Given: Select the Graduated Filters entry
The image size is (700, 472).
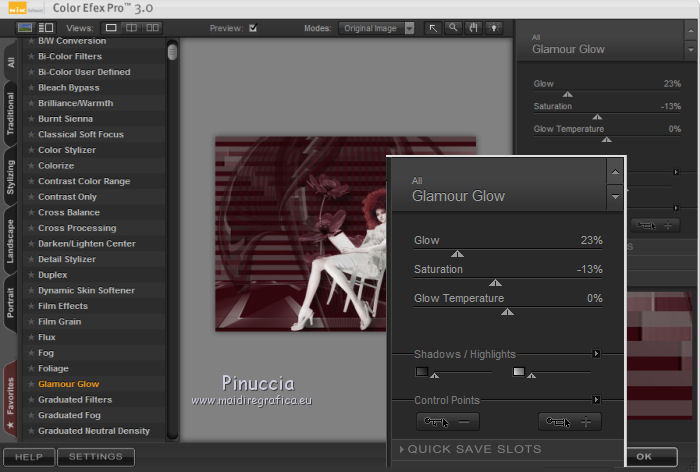Looking at the screenshot, I should 94,400.
